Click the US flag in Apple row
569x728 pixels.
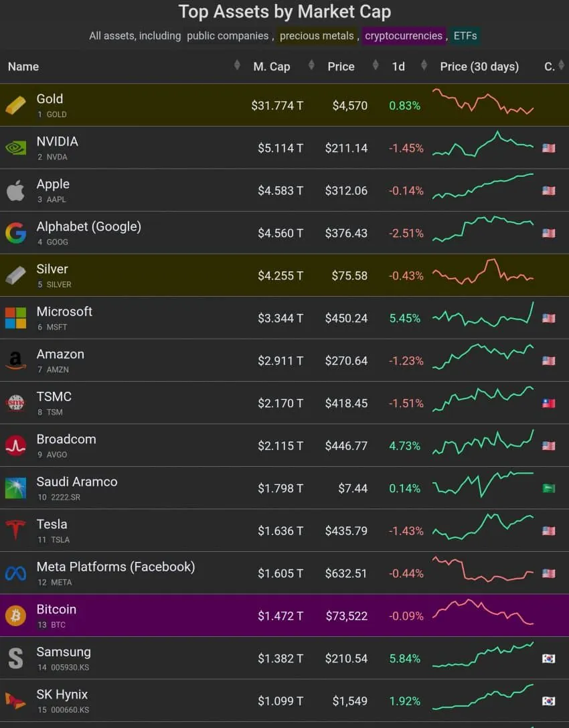548,190
